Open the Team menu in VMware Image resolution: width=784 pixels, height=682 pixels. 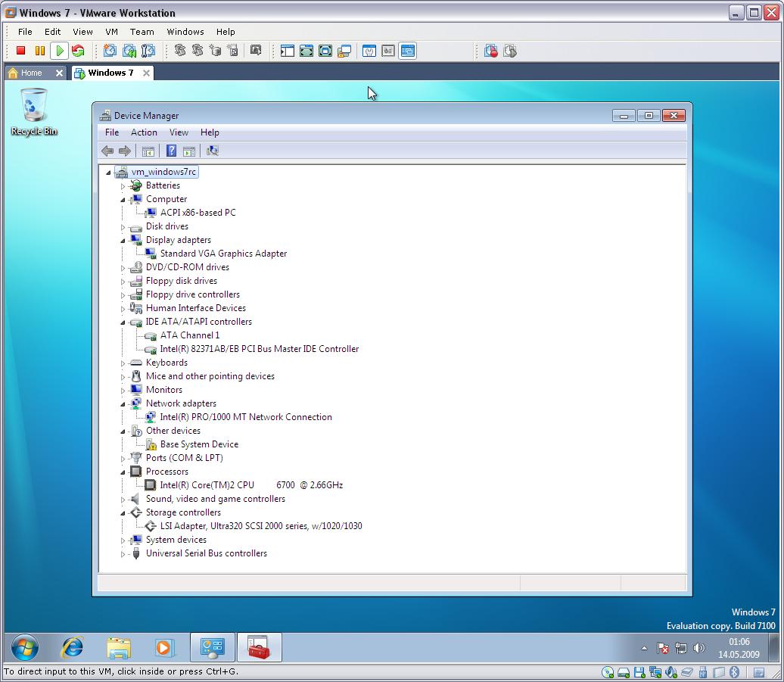(x=142, y=32)
